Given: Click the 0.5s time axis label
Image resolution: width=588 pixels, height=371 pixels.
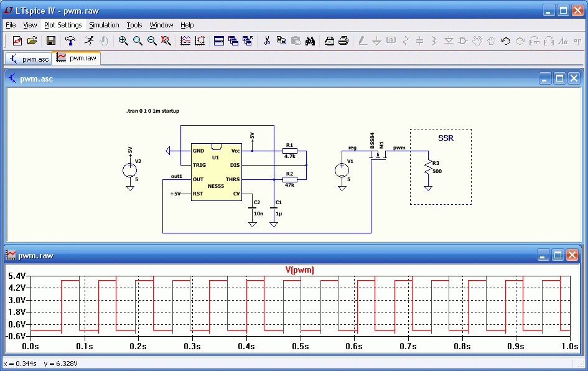Looking at the screenshot, I should click(301, 346).
